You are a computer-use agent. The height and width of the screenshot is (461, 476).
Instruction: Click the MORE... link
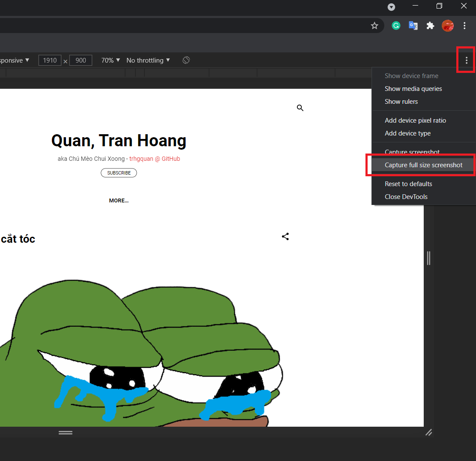(x=119, y=201)
